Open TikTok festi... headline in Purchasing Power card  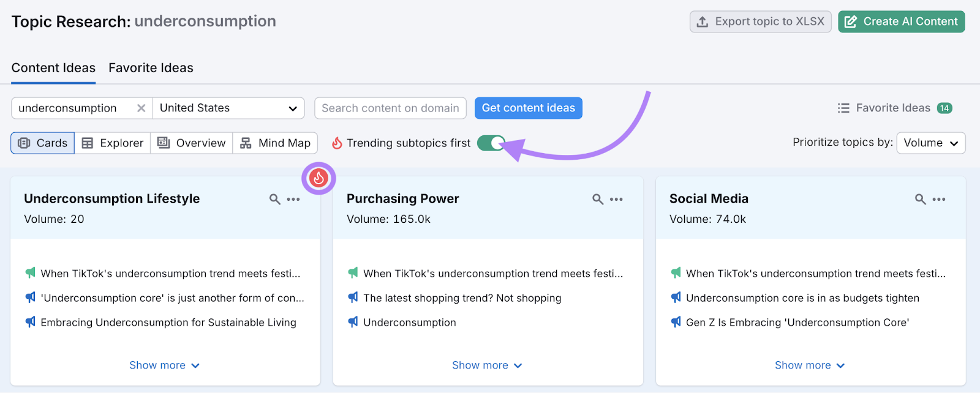click(493, 274)
